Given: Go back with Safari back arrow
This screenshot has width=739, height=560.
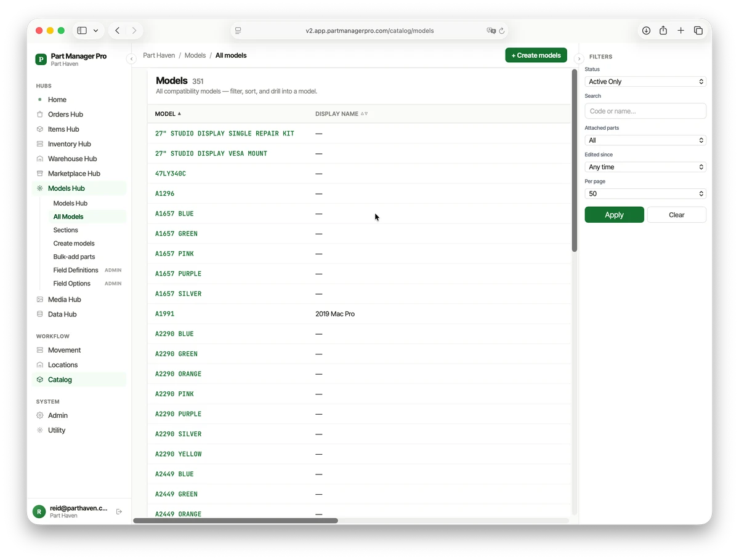Looking at the screenshot, I should pyautogui.click(x=118, y=30).
